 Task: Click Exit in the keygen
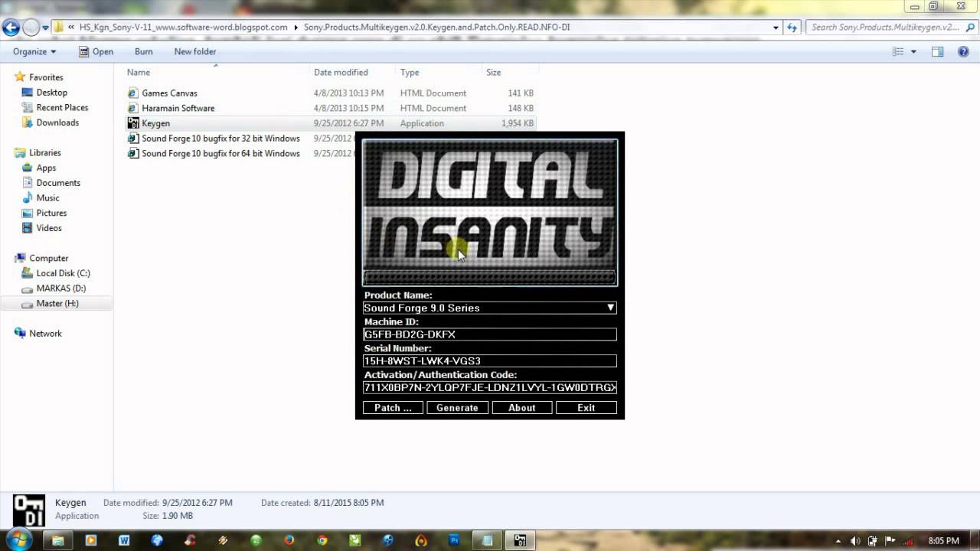(x=586, y=408)
